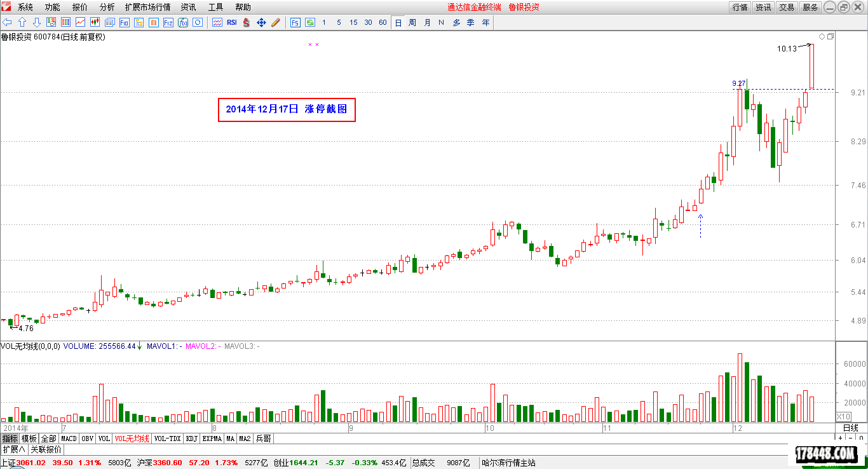Select the 年 yearly period button
This screenshot has width=868, height=469.
tap(485, 22)
